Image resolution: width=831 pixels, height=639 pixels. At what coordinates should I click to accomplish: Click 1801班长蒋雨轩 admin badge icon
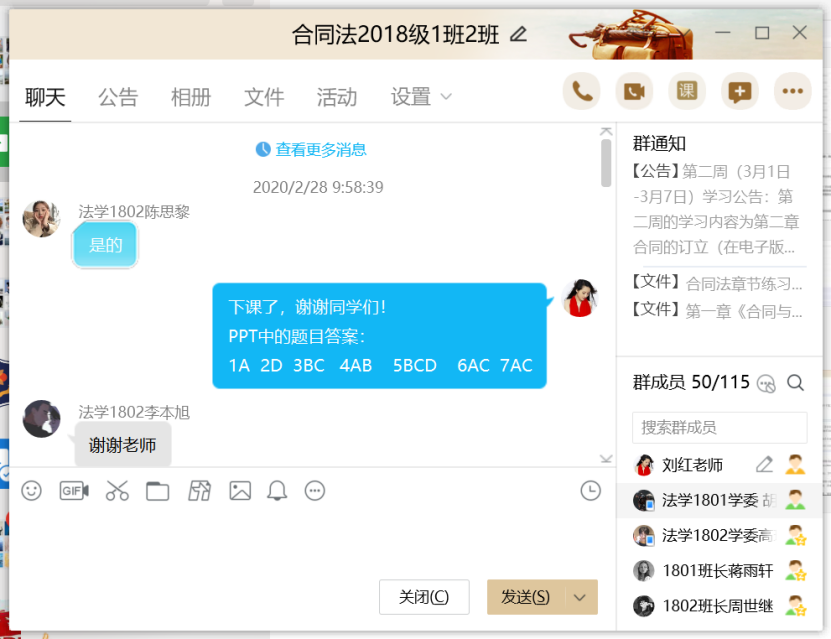point(795,571)
